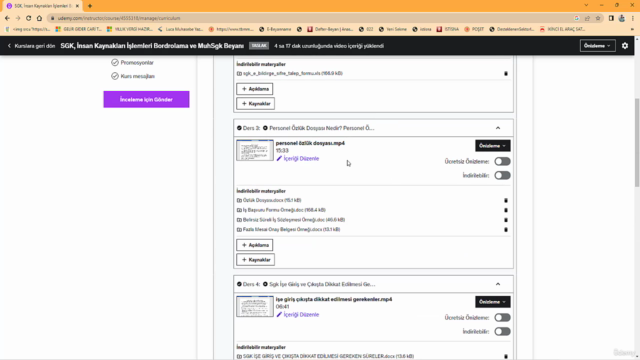Go back via Kurslara geri dön

tap(31, 46)
